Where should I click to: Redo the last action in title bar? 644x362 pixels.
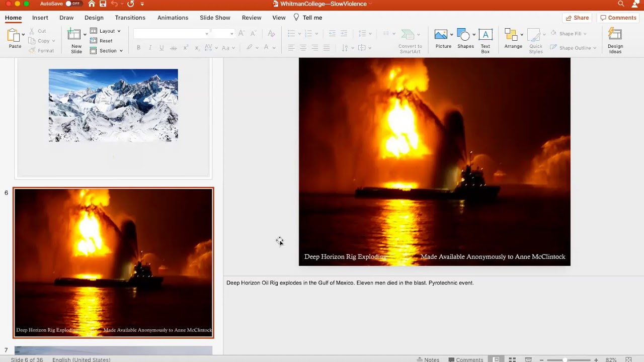pyautogui.click(x=131, y=4)
